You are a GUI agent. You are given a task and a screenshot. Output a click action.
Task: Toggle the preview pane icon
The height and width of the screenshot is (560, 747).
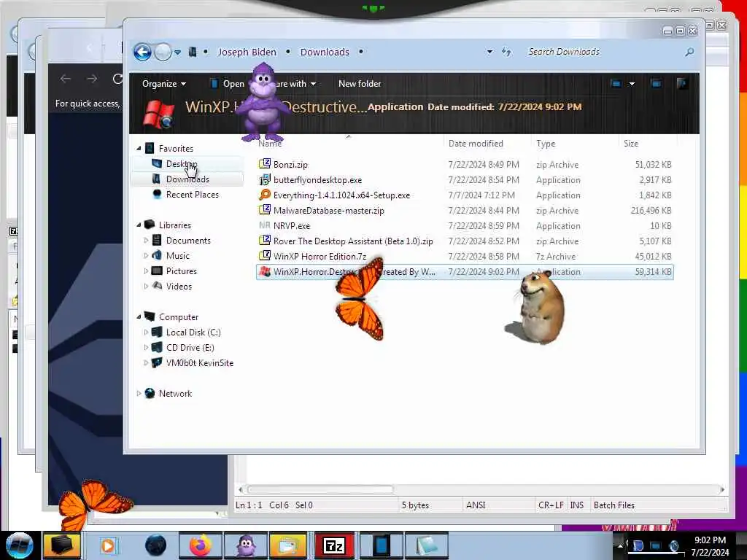point(656,84)
